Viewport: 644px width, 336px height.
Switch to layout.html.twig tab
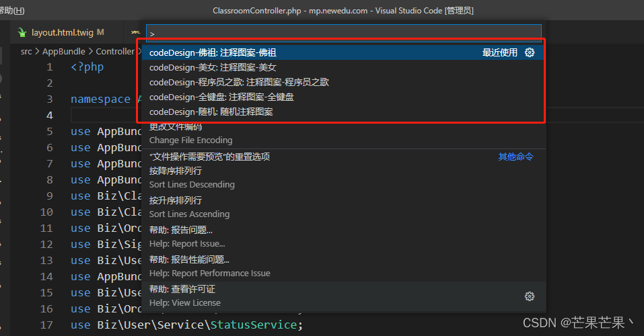66,32
